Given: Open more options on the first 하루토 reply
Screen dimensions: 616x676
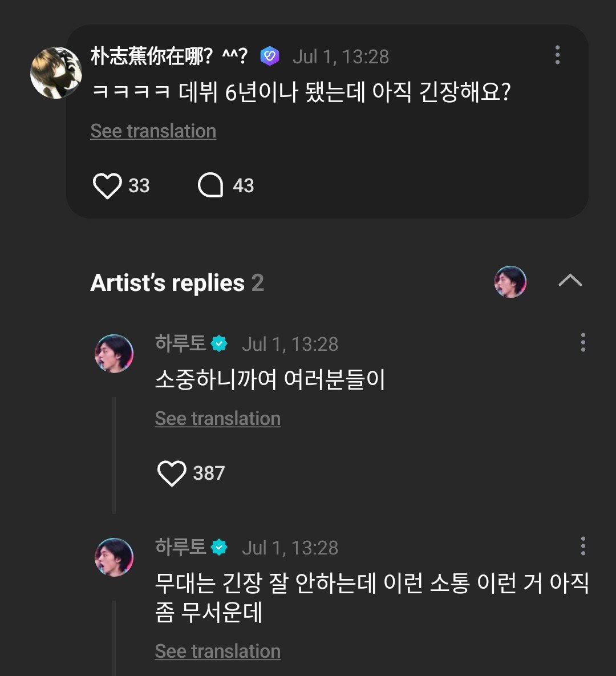Looking at the screenshot, I should 583,342.
